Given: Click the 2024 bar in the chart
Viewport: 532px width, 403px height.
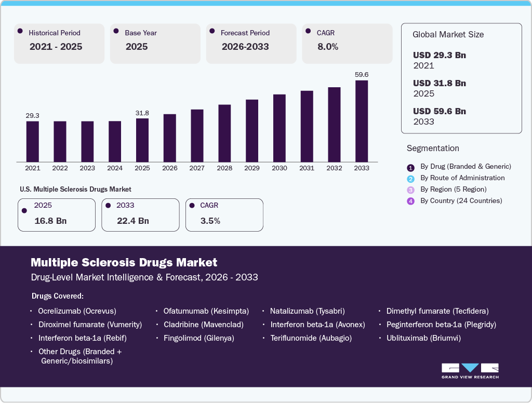Looking at the screenshot, I should pos(115,141).
